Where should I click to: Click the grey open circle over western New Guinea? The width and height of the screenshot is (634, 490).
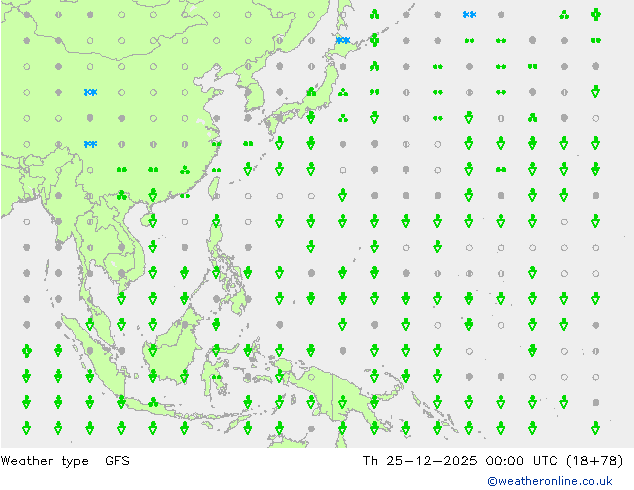point(311,377)
